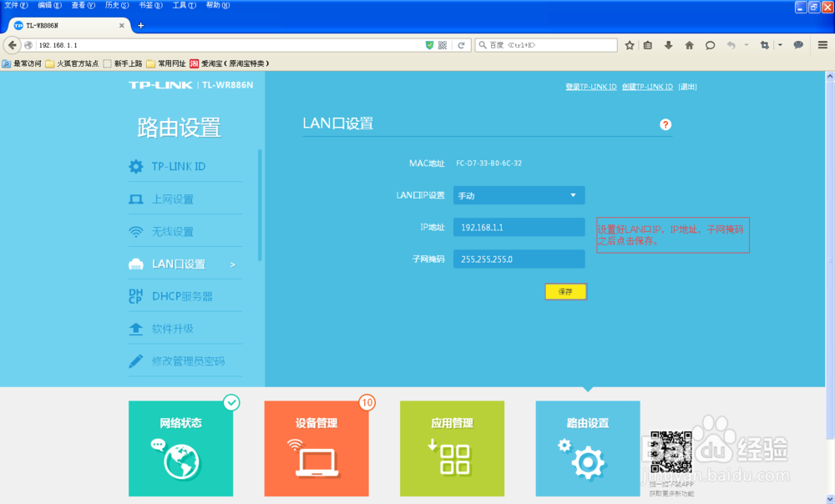Viewport: 835px width, 504px height.
Task: Open 常用网址 bookmark folder
Action: 165,64
